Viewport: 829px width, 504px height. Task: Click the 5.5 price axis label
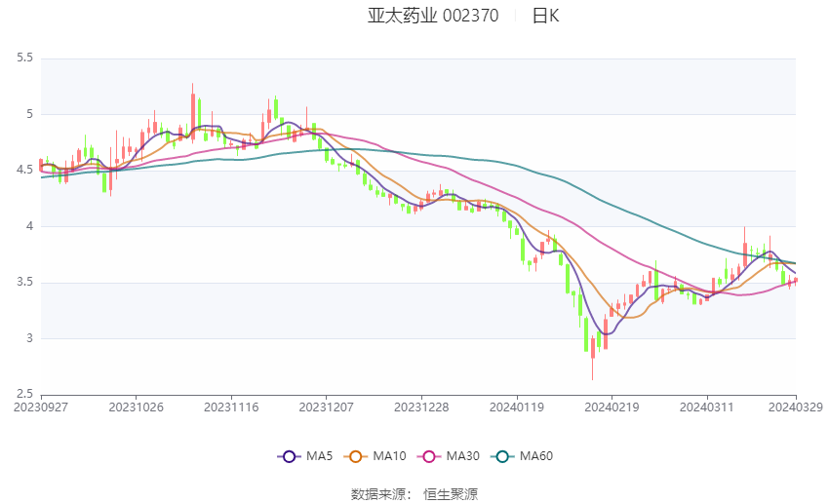[x=24, y=58]
